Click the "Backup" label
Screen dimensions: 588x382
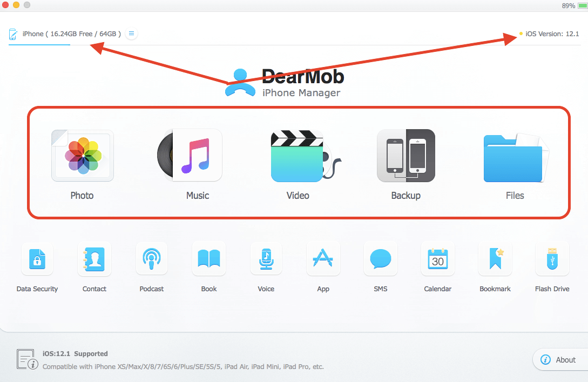[405, 196]
